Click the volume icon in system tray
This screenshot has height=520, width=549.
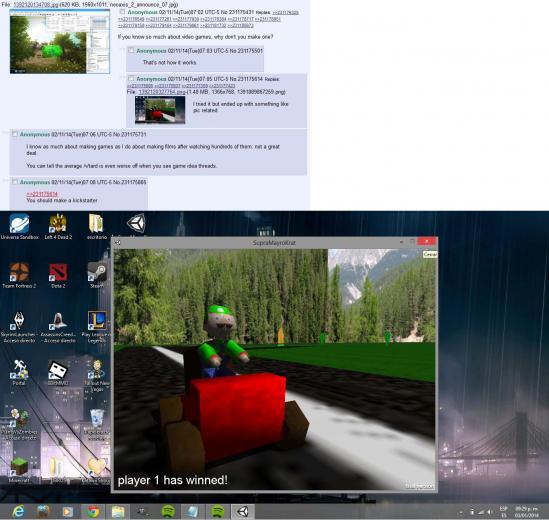491,512
